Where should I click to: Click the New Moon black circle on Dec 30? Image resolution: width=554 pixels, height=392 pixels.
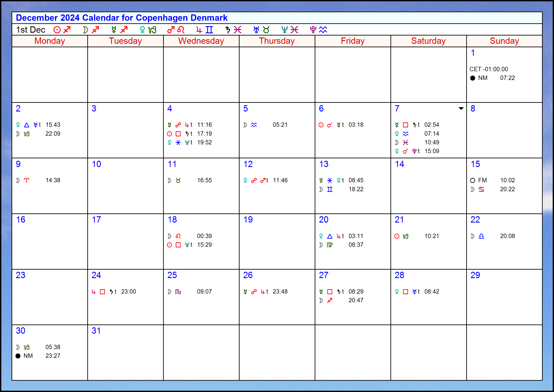point(18,356)
